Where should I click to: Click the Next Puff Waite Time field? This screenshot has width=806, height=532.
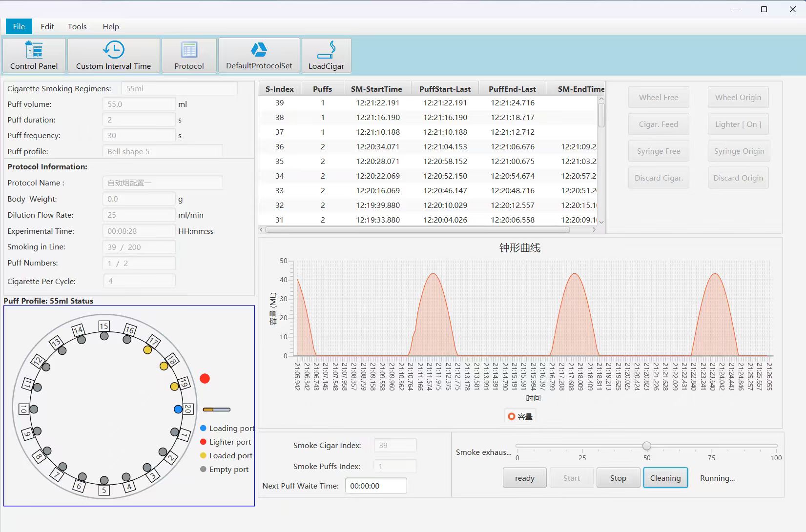(x=375, y=486)
